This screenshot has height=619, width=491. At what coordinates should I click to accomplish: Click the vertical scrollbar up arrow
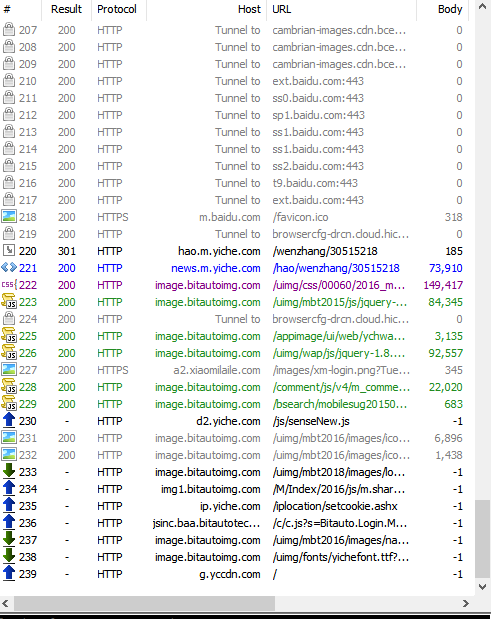pos(482,7)
